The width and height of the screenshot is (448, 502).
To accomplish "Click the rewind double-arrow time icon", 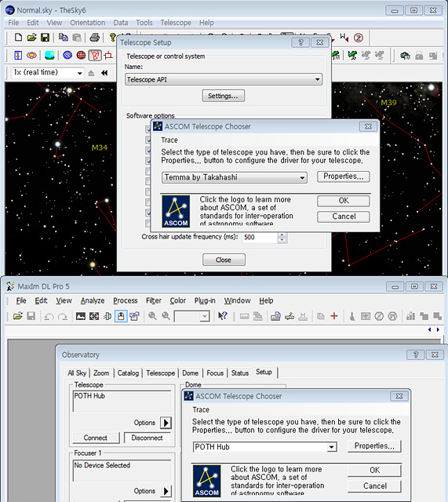I will (104, 73).
